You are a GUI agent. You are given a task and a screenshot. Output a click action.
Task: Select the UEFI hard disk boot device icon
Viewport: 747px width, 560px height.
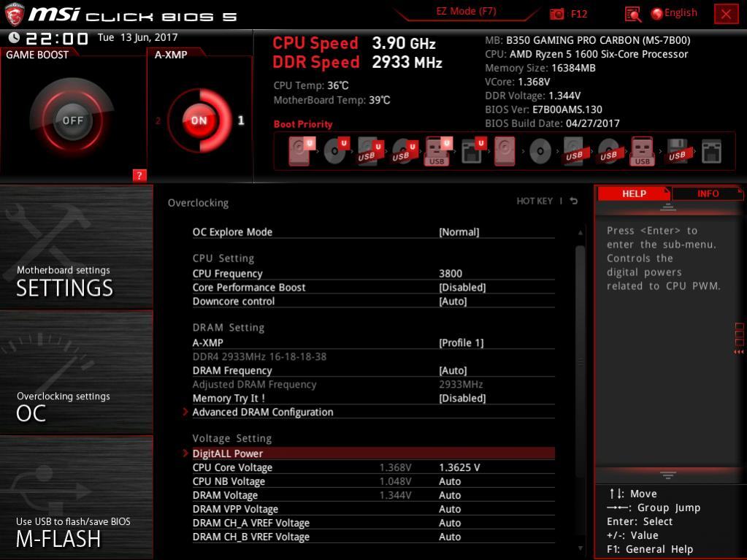pos(301,151)
